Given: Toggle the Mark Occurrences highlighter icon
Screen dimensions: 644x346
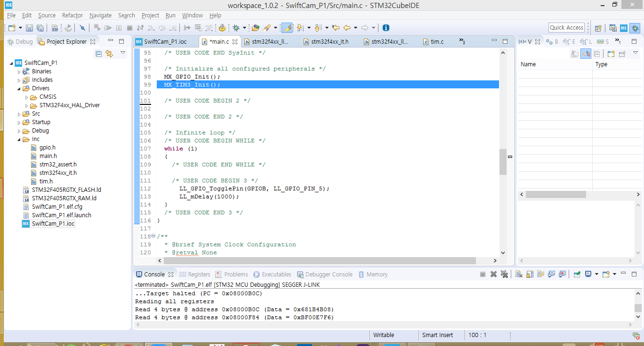Looking at the screenshot, I should coord(286,28).
